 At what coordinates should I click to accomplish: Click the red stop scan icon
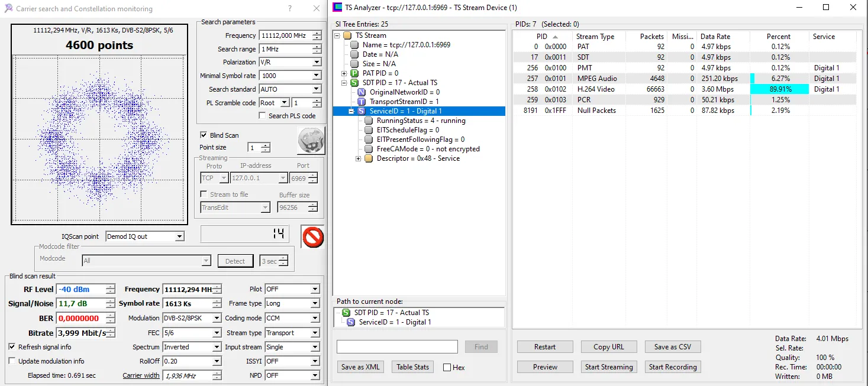click(x=312, y=236)
